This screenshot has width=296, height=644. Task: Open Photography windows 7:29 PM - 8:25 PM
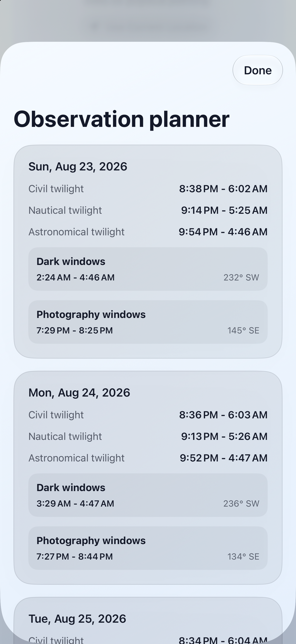(148, 322)
